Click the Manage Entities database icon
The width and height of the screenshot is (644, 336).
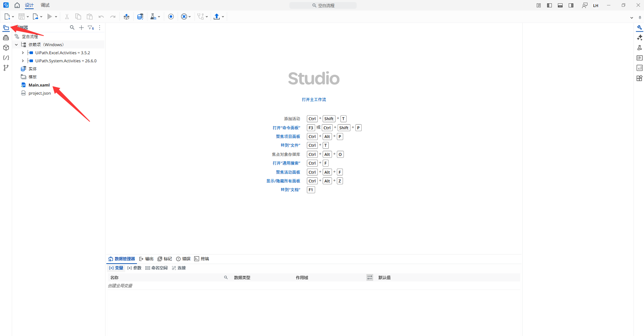(x=140, y=16)
